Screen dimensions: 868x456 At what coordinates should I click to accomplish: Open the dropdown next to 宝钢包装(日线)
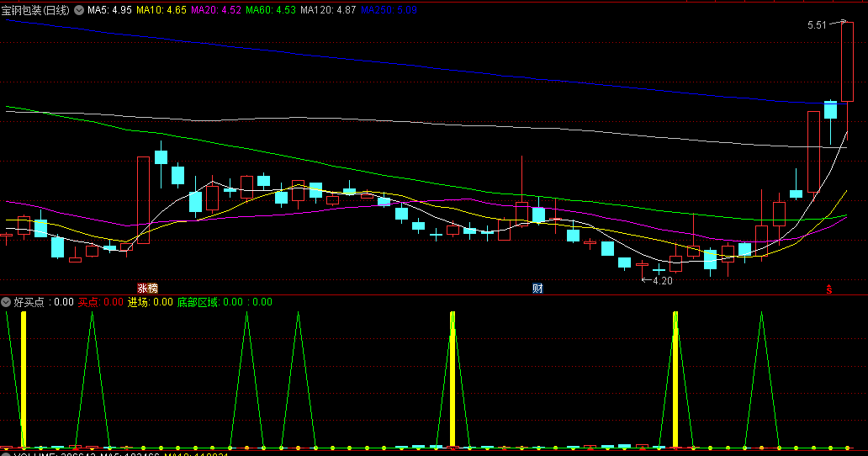coord(79,10)
